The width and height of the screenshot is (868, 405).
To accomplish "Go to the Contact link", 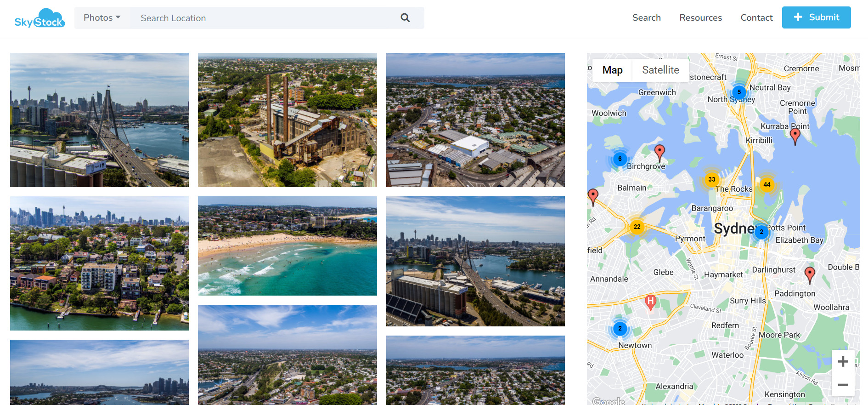I will (756, 18).
